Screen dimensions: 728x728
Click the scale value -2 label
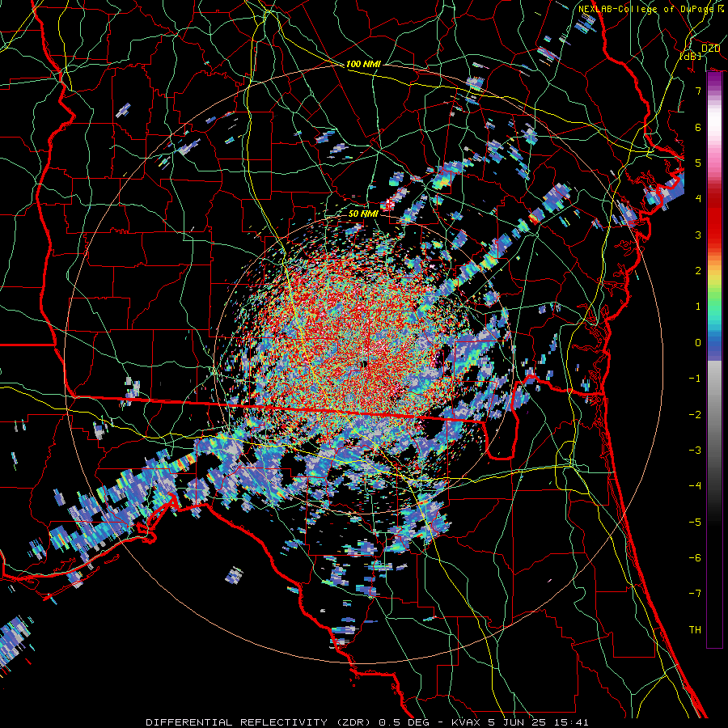click(695, 414)
